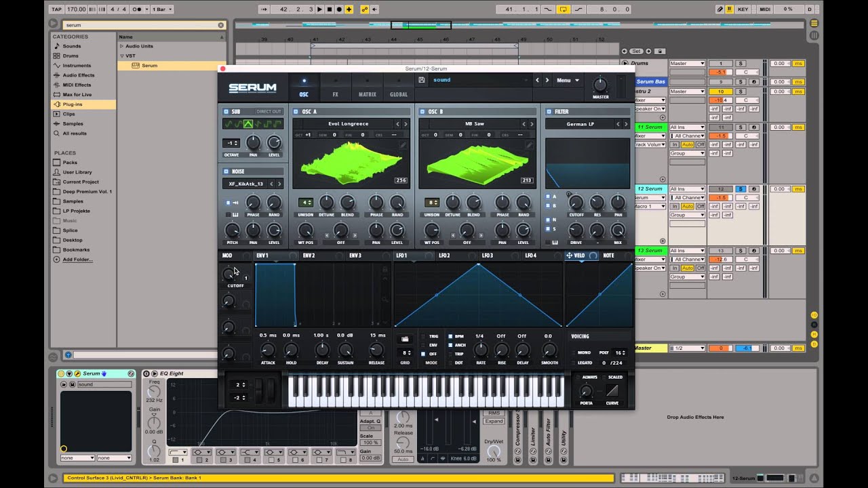Open MIDI Effects category in browser

click(x=77, y=85)
